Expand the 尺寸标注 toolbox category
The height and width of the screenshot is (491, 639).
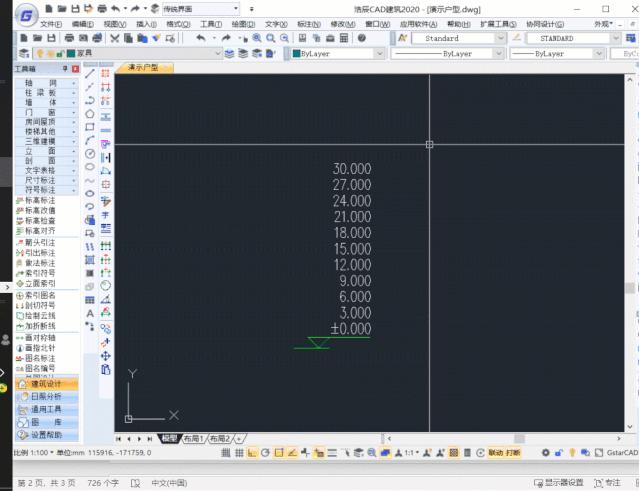pyautogui.click(x=46, y=180)
